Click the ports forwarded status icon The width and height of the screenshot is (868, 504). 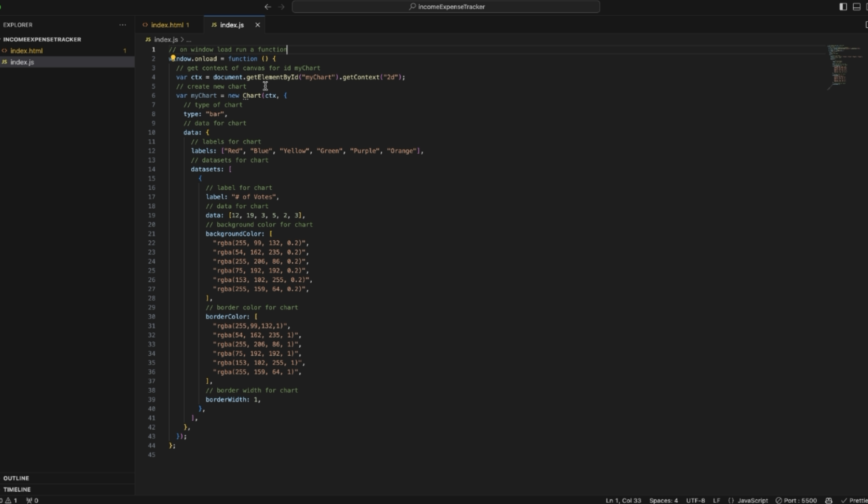(x=32, y=500)
